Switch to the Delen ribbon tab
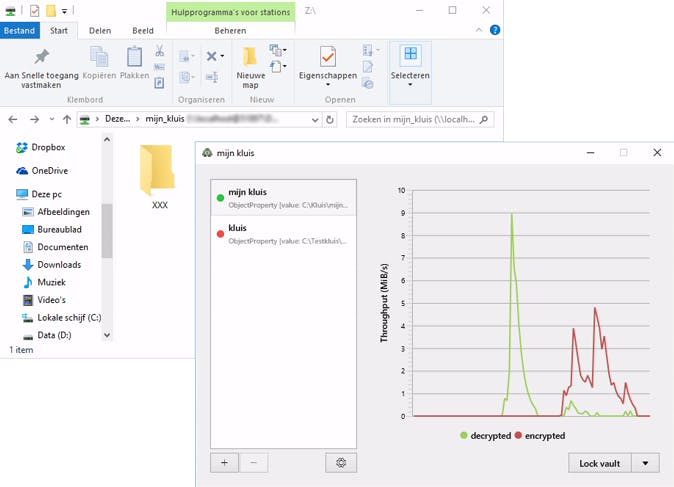 (x=100, y=31)
